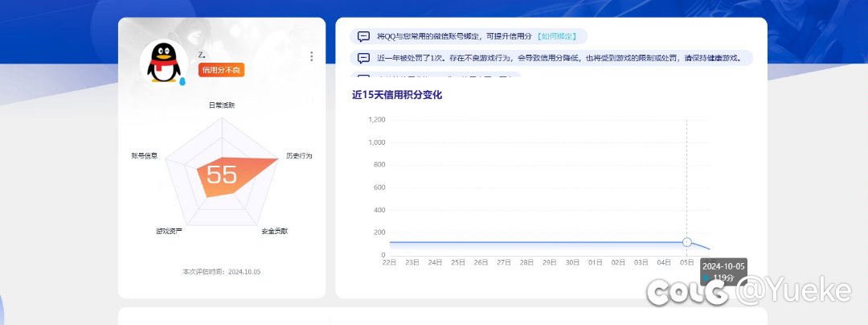Click the 04日 axis label
This screenshot has height=325, width=868.
664,262
